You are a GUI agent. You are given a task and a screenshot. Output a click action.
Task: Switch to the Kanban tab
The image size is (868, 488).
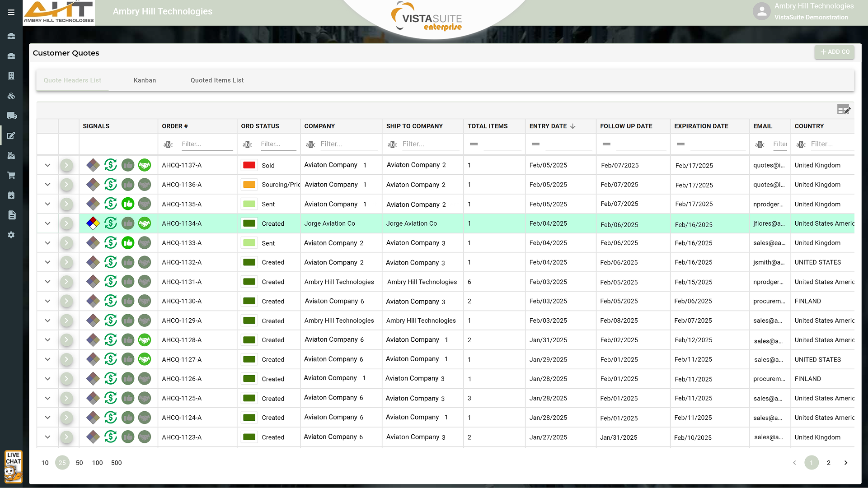click(145, 80)
